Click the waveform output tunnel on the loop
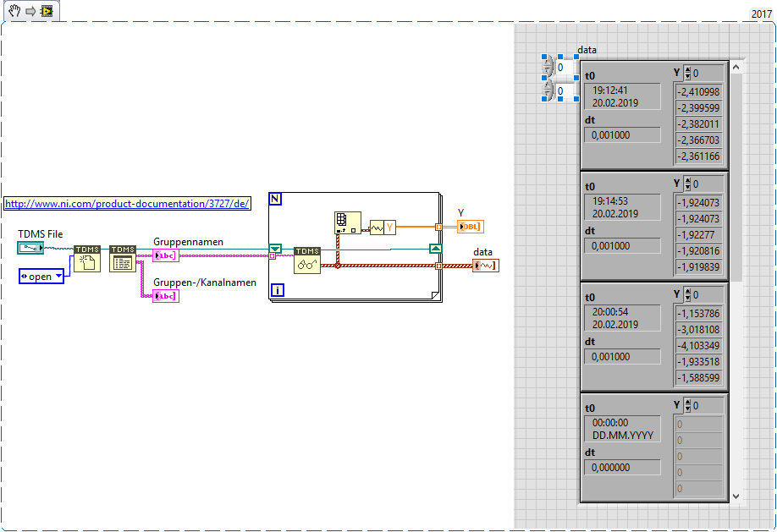This screenshot has width=777, height=532. point(438,266)
